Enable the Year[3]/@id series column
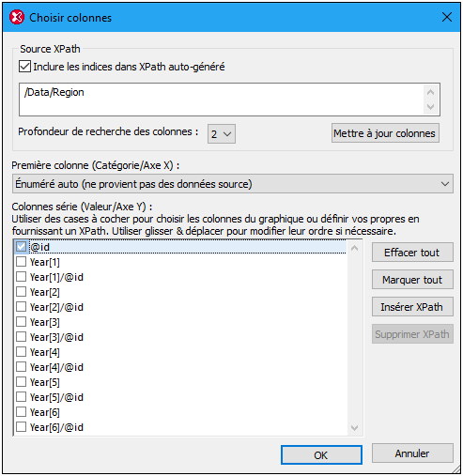Viewport: 463px width, 476px height. (21, 337)
